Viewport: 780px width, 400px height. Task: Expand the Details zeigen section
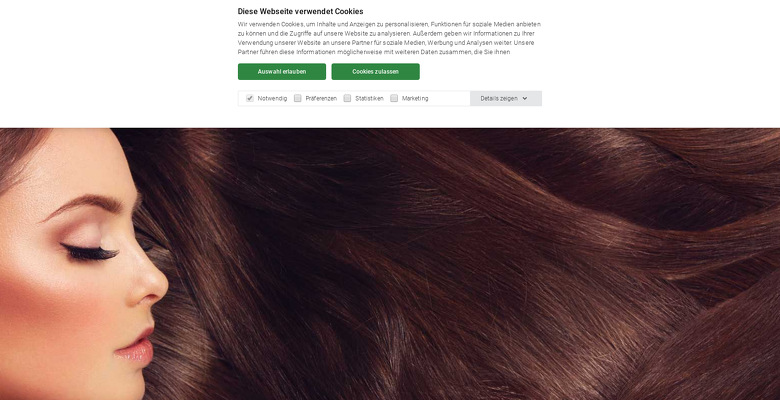click(x=505, y=99)
